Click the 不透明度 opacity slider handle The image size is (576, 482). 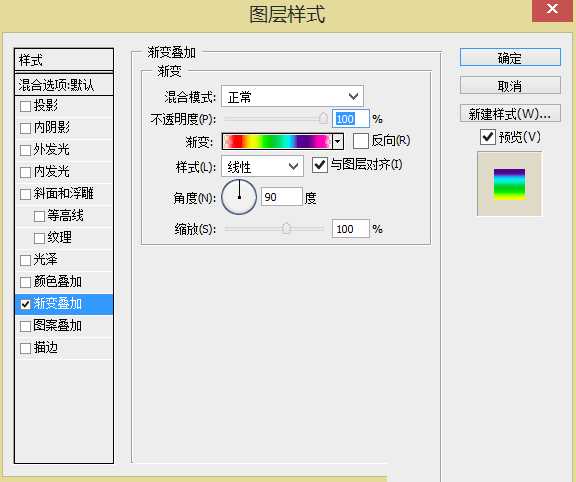click(x=323, y=118)
